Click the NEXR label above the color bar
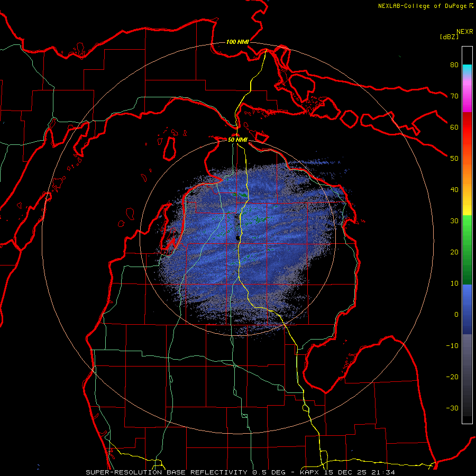The image size is (476, 476). pos(465,32)
